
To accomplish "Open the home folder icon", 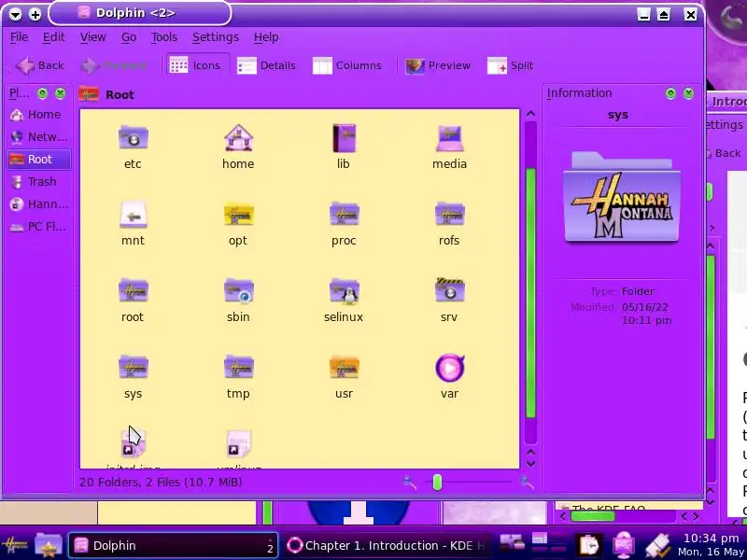I will pos(238,138).
